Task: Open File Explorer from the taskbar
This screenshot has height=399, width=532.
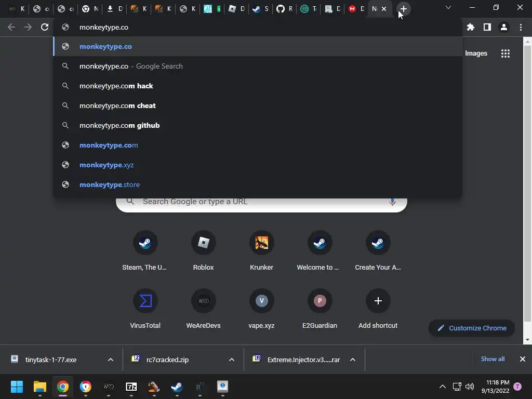Action: (x=39, y=387)
